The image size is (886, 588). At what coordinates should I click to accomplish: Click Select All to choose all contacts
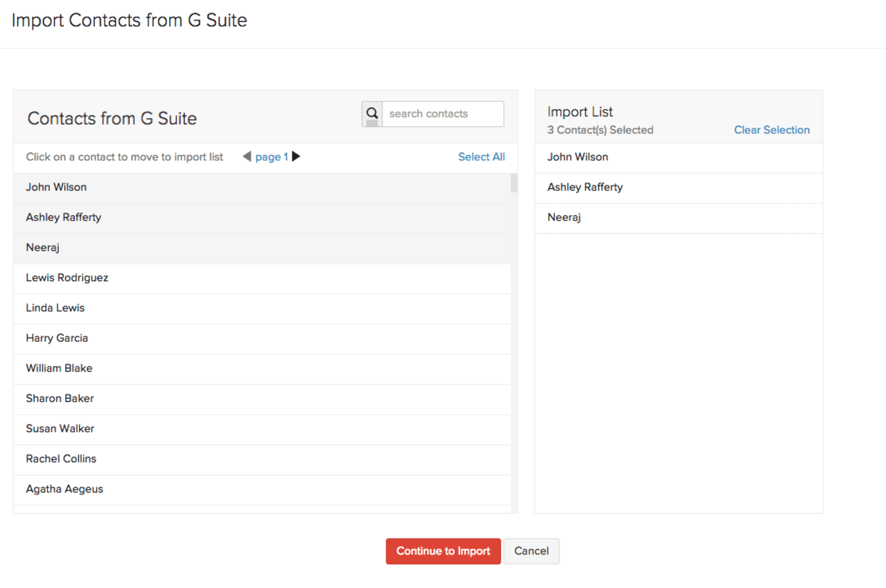(481, 157)
